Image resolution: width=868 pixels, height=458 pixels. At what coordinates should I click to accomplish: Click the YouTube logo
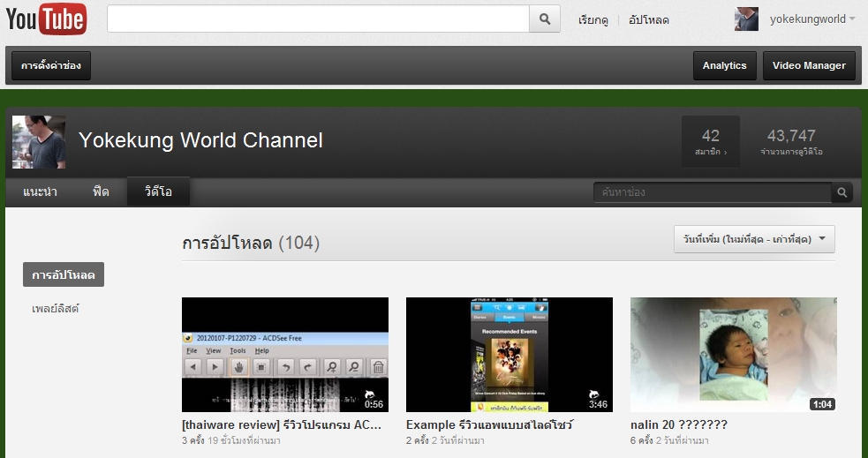46,19
